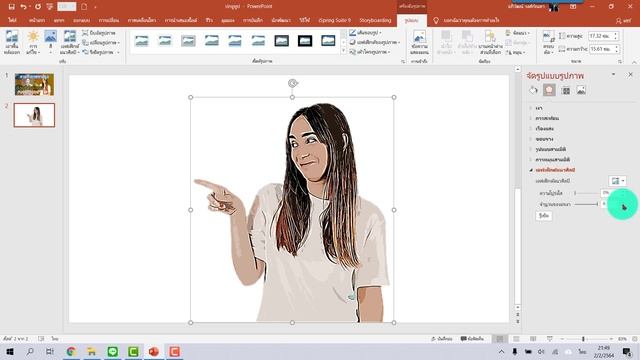Open the File tab
640x360 pixels.
tap(12, 20)
